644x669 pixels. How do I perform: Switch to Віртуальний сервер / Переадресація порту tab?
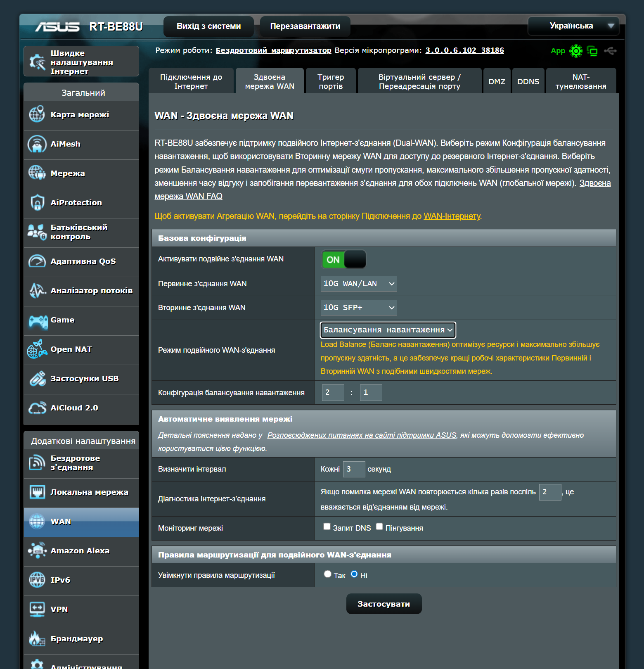pyautogui.click(x=420, y=81)
